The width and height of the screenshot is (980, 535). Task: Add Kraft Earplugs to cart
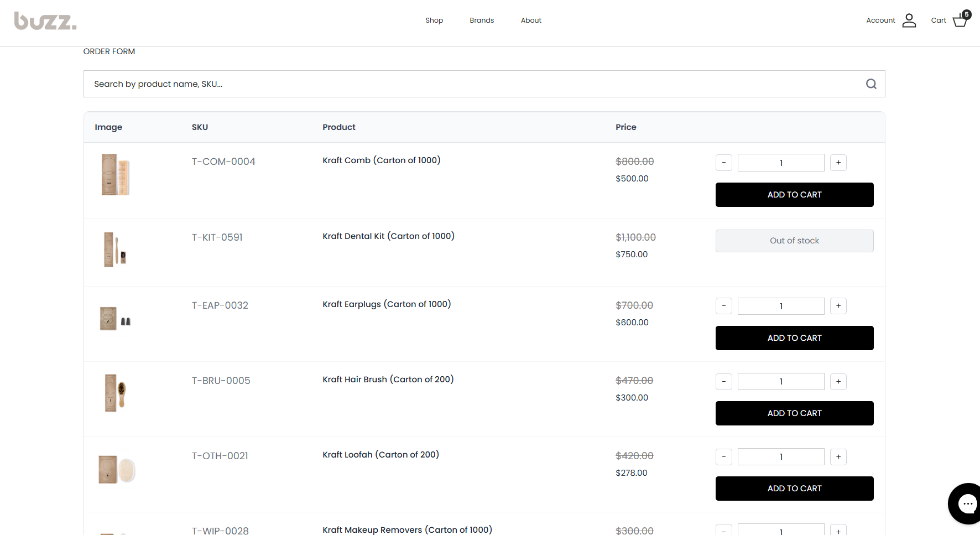point(794,338)
